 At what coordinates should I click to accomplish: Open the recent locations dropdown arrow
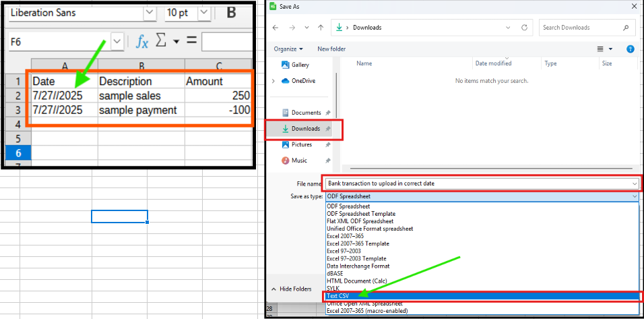307,28
